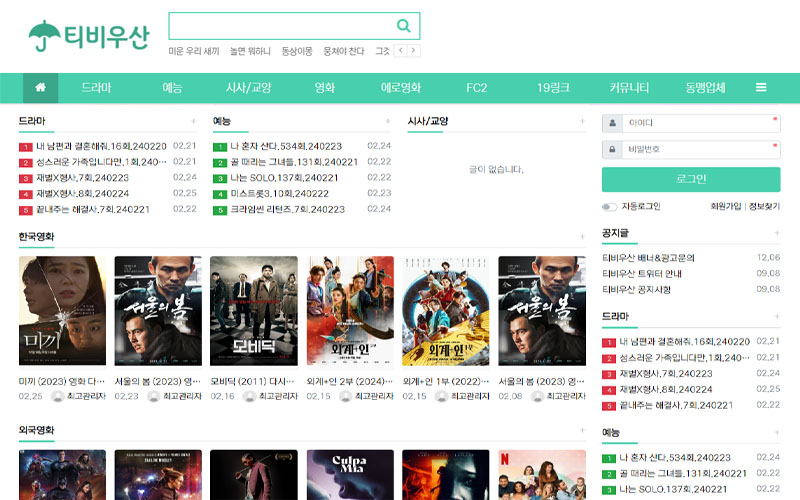Expand the sidebar 드라마 plus icon
800x500 pixels.
pos(777,316)
